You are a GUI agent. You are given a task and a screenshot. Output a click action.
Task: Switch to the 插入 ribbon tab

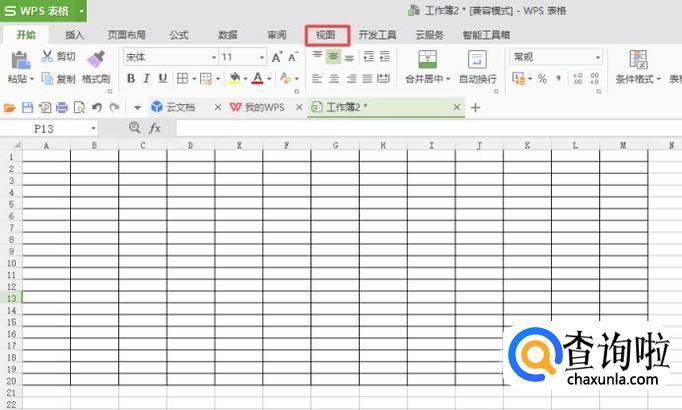(74, 35)
